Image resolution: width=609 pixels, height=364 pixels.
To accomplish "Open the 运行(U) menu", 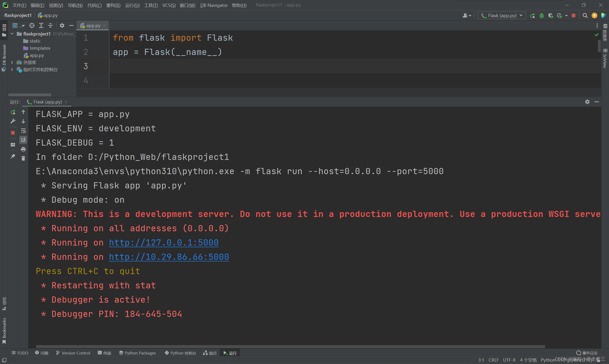I will coord(132,5).
